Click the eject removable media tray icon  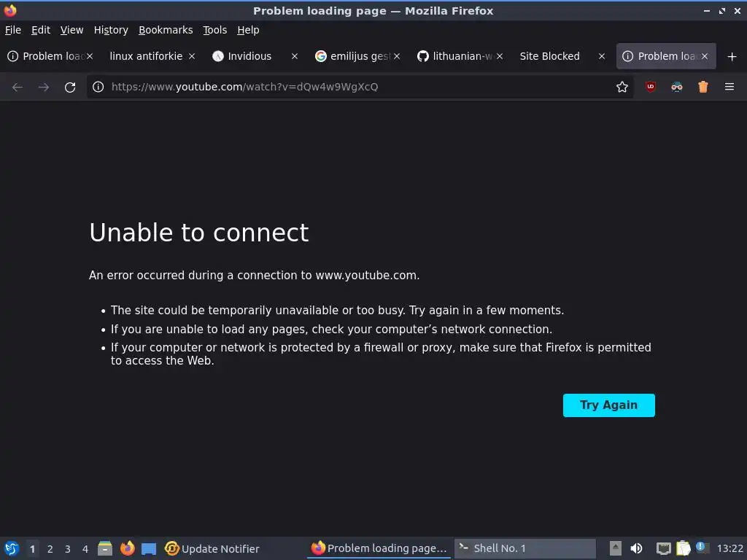(x=616, y=548)
